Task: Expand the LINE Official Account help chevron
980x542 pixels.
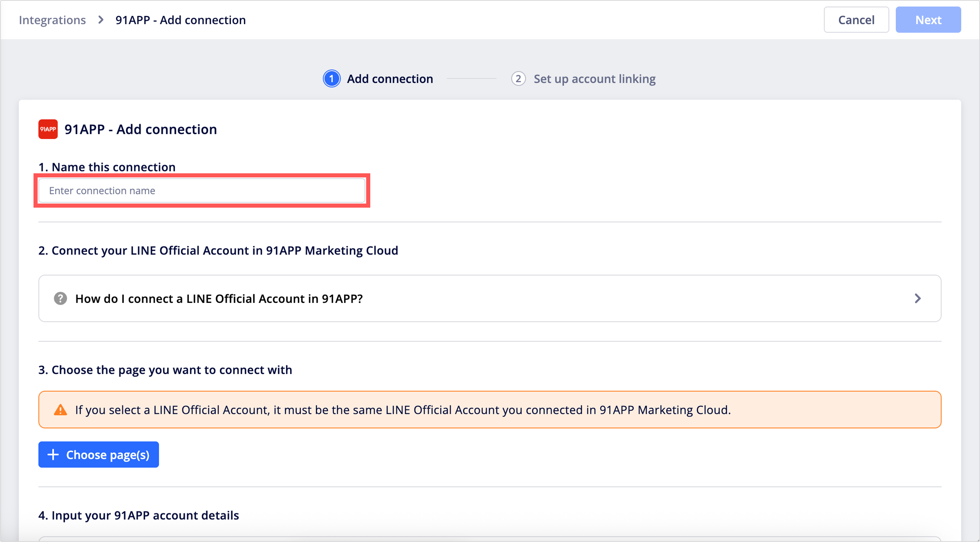Action: (917, 299)
